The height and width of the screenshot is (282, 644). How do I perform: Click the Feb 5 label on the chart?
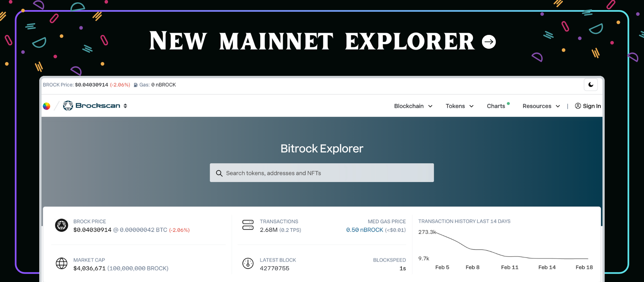[x=442, y=267]
